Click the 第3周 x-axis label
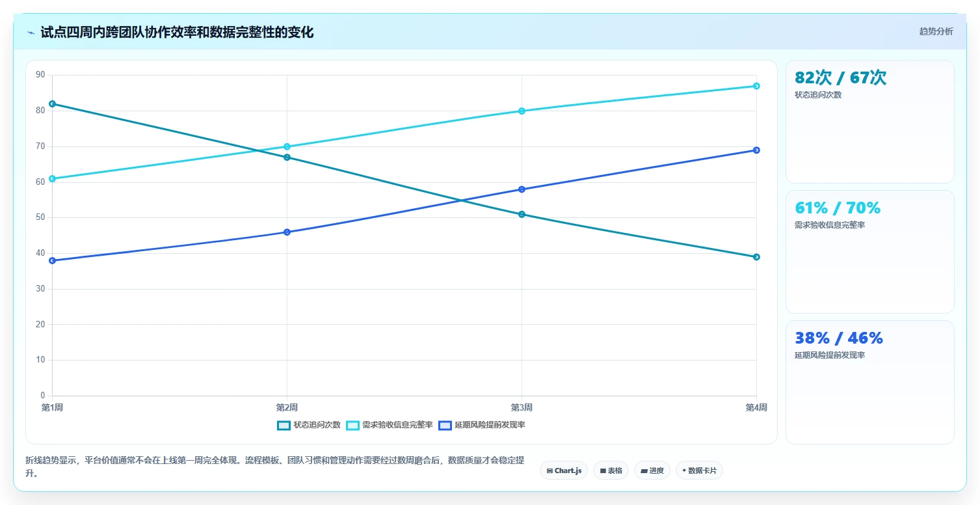The height and width of the screenshot is (505, 980). coord(522,408)
